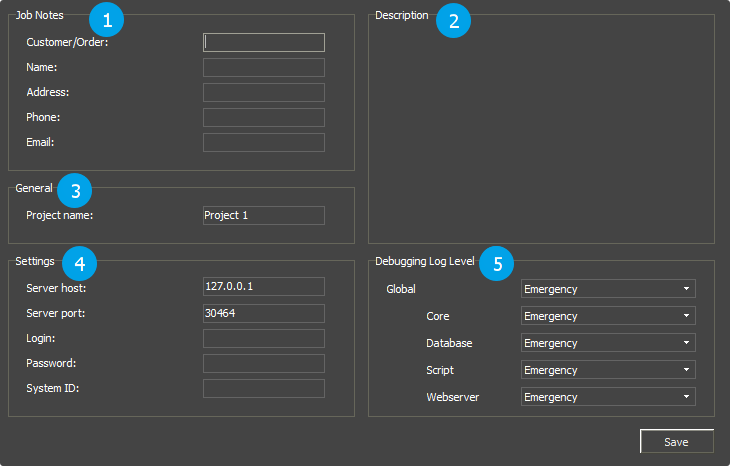This screenshot has height=466, width=730.
Task: Click the number 5 Debugging Log marker
Action: (497, 264)
